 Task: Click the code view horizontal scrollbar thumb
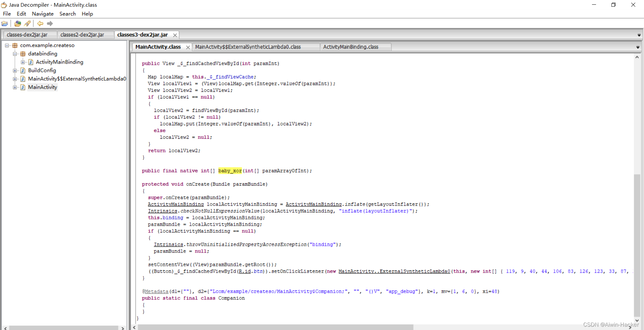[276, 327]
